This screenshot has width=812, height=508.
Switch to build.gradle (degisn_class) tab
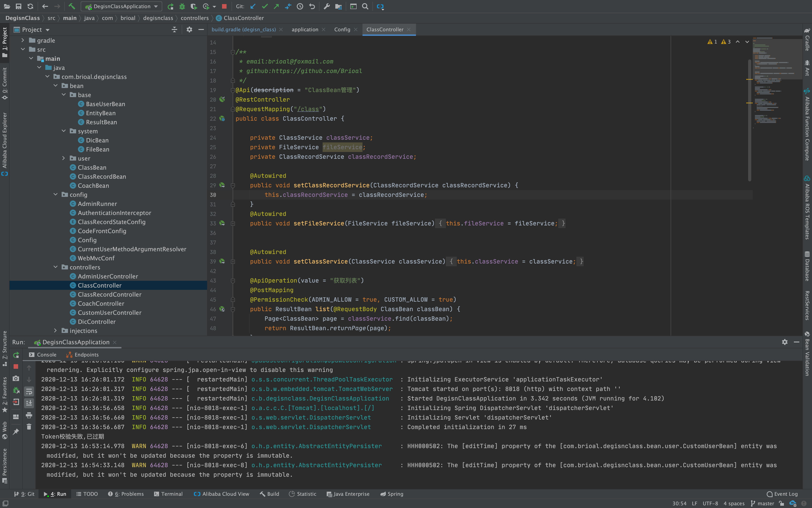(244, 29)
